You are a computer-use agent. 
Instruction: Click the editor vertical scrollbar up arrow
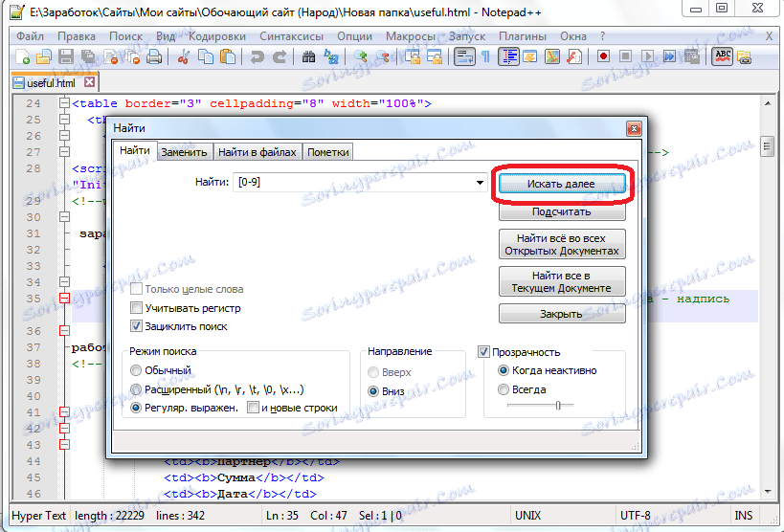tap(768, 103)
